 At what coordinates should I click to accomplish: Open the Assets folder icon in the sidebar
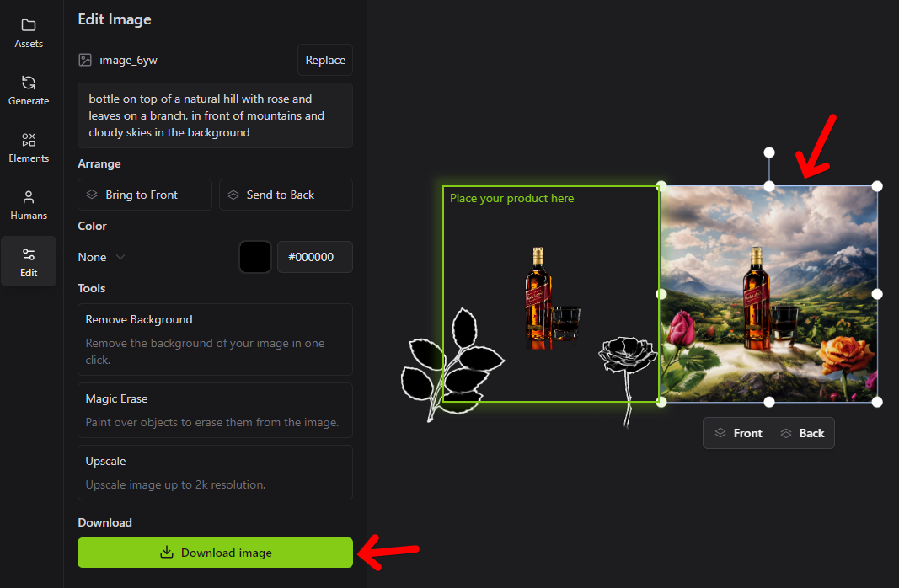[x=29, y=25]
